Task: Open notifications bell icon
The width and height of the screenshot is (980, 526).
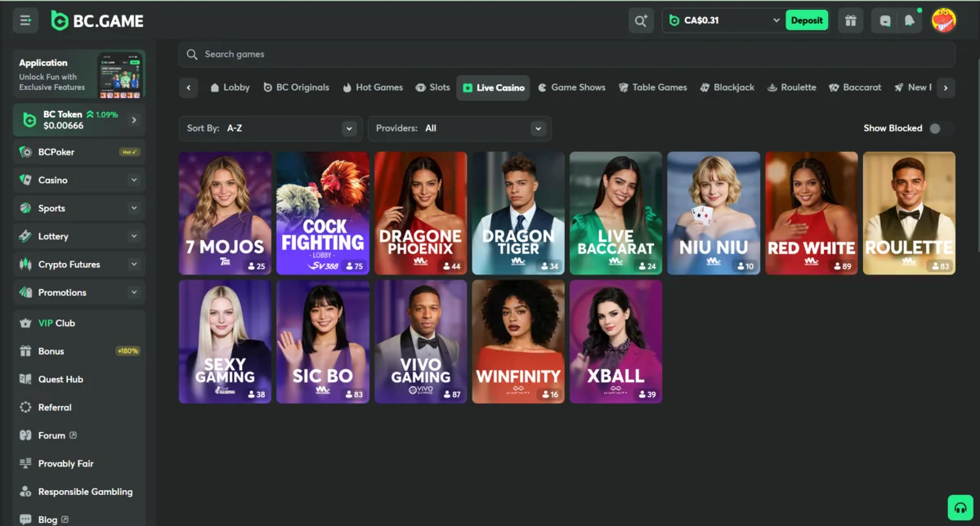Action: click(x=909, y=20)
